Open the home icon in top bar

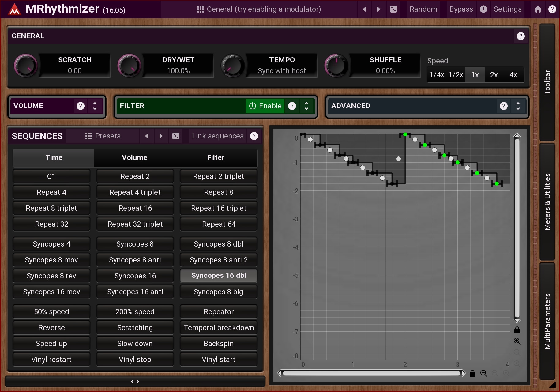(538, 9)
